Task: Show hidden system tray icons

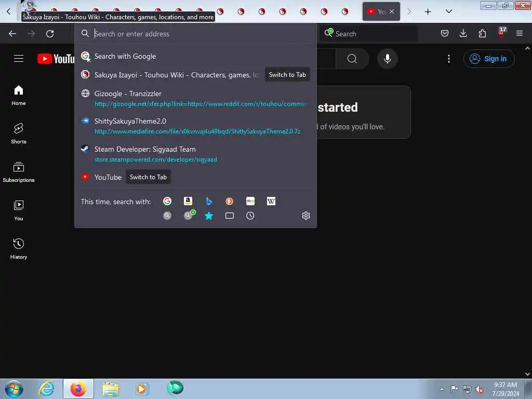Action: 442,390
